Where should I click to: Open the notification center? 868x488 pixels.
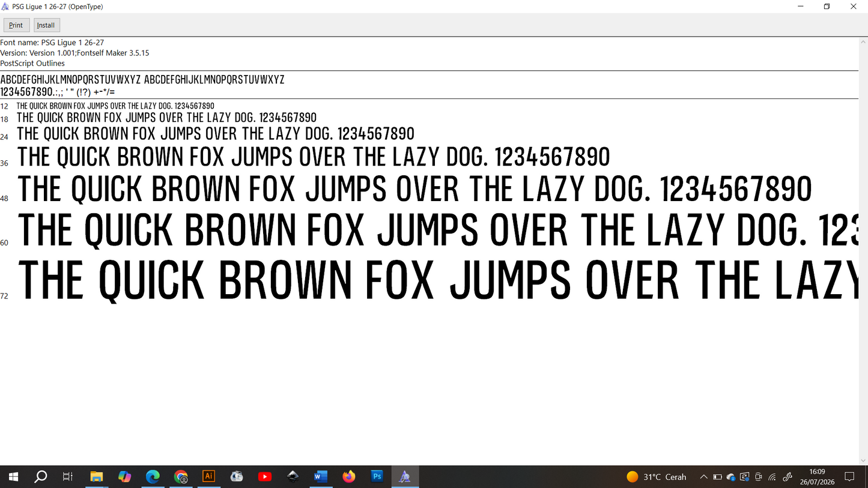[849, 477]
